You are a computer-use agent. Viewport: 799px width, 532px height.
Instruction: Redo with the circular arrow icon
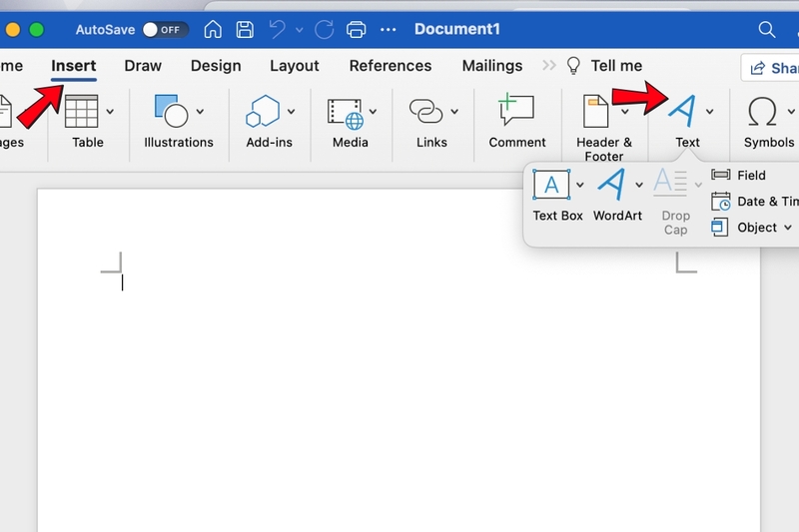tap(324, 29)
